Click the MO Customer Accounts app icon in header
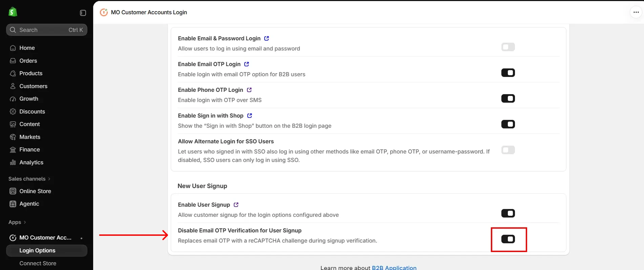Screen dimensions: 644x270 point(104,12)
